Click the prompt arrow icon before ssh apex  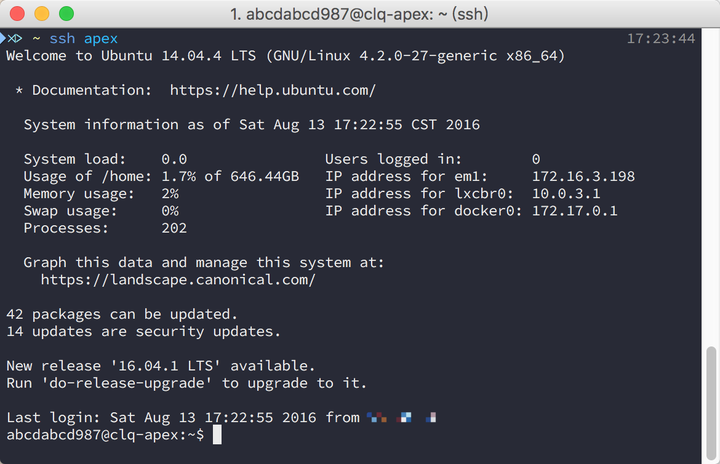tap(14, 39)
